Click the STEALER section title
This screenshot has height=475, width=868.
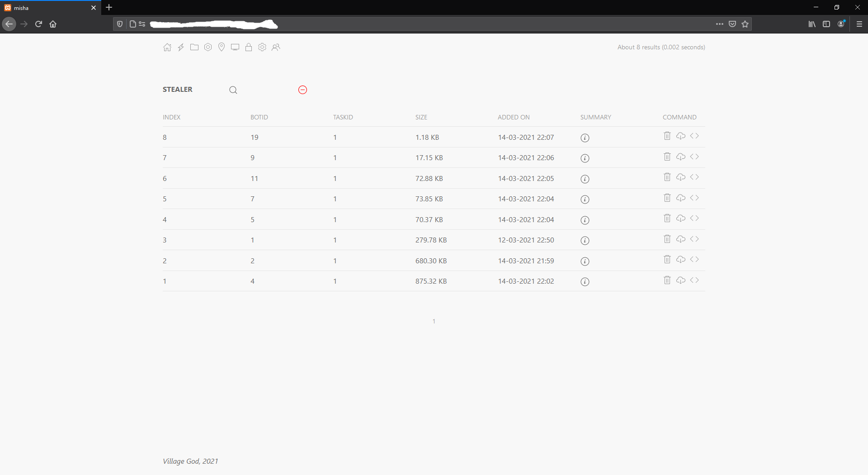click(178, 90)
